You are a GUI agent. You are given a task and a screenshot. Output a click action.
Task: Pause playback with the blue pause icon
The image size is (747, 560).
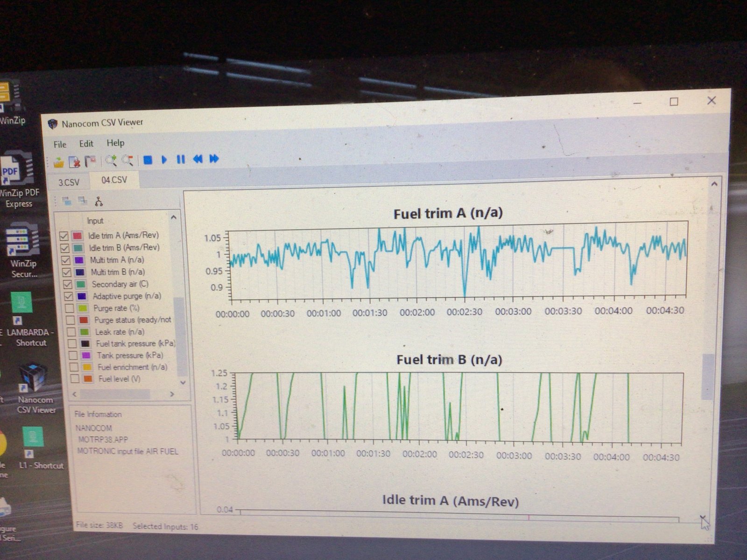pos(181,160)
